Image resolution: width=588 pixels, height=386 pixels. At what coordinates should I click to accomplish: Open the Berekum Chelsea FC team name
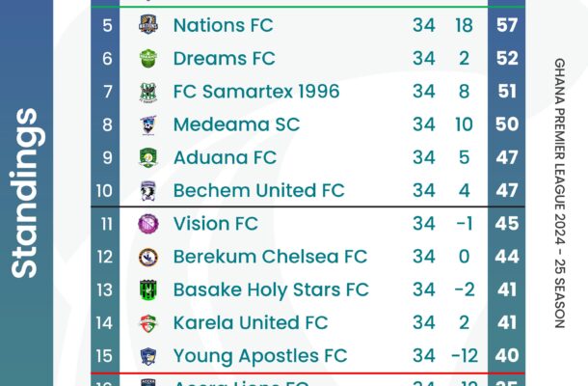tap(270, 257)
